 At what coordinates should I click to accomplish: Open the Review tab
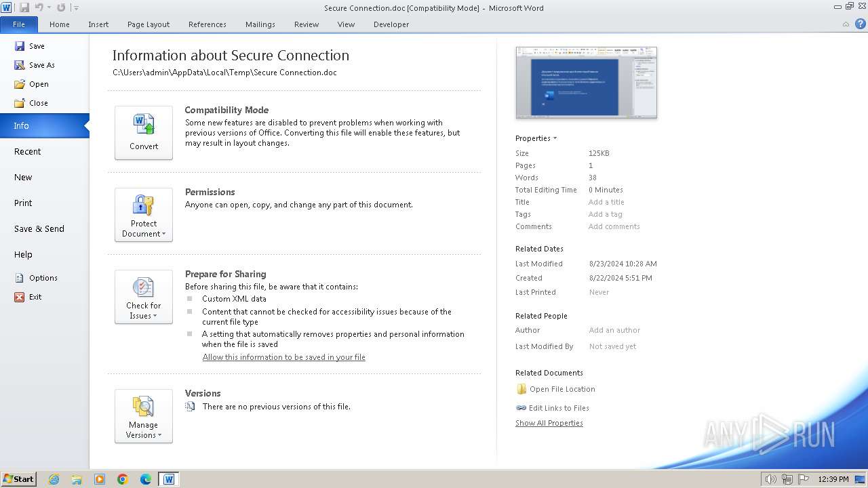point(307,24)
